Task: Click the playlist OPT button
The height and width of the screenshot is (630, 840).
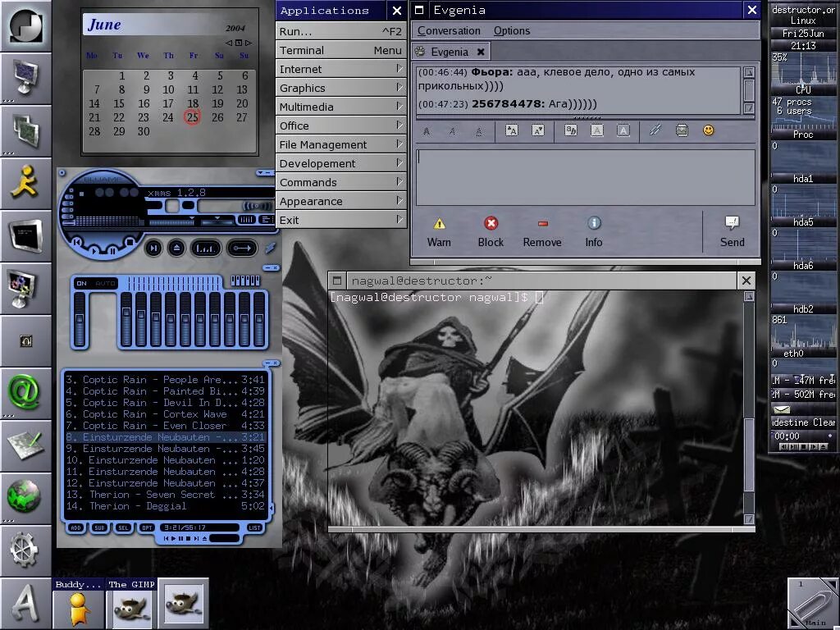Action: 147,527
